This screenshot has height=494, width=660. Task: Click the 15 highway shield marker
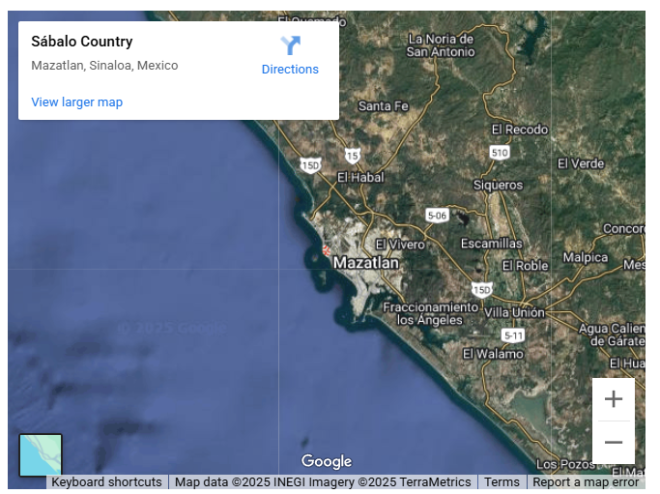click(352, 156)
